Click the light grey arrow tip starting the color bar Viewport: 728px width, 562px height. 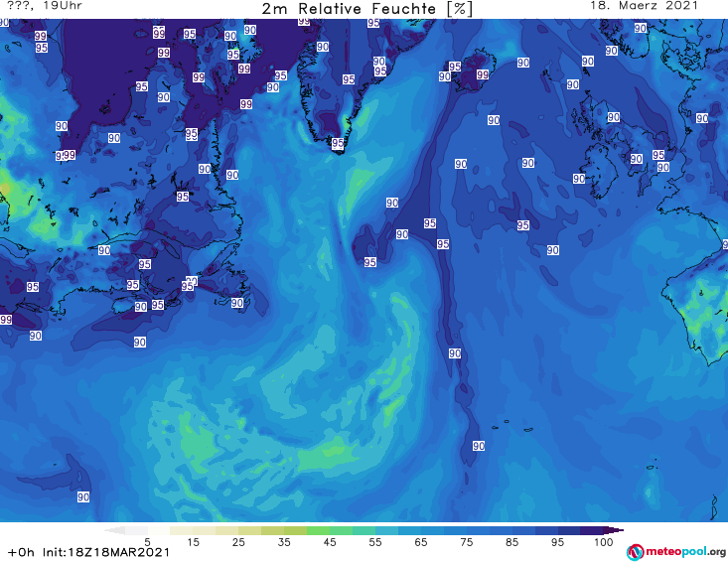114,530
